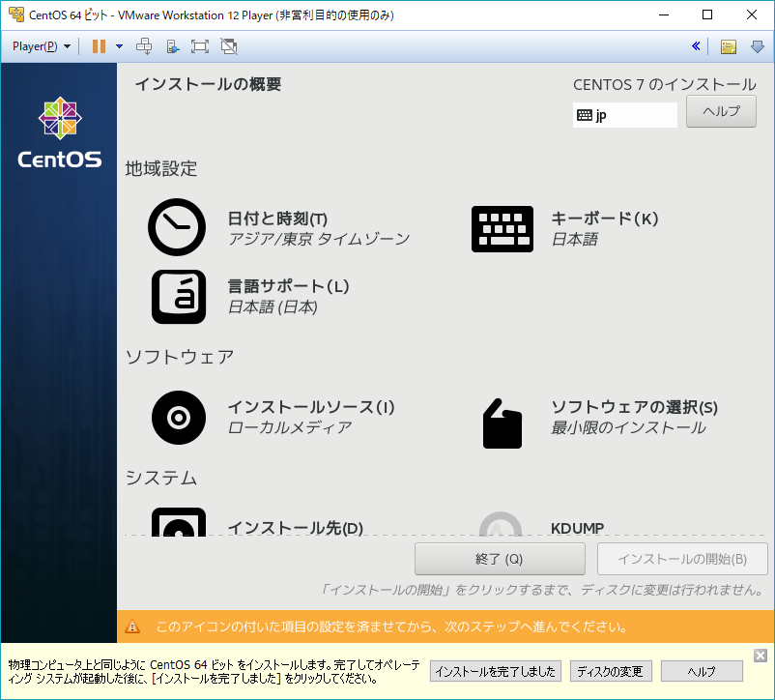Click the language support á icon
Image resolution: width=775 pixels, height=700 pixels.
[179, 297]
